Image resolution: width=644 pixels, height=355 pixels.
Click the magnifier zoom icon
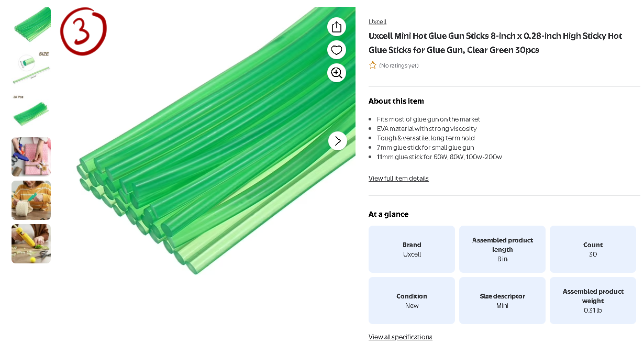(337, 73)
